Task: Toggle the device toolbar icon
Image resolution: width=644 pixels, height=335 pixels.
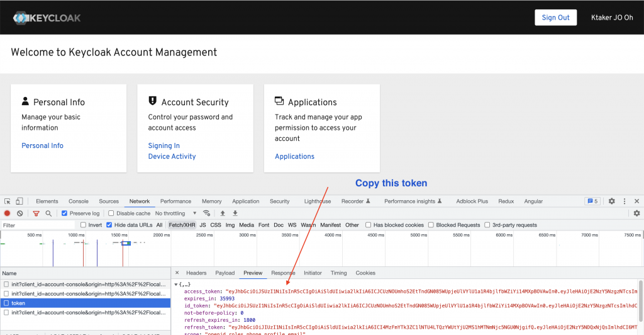Action: 19,202
